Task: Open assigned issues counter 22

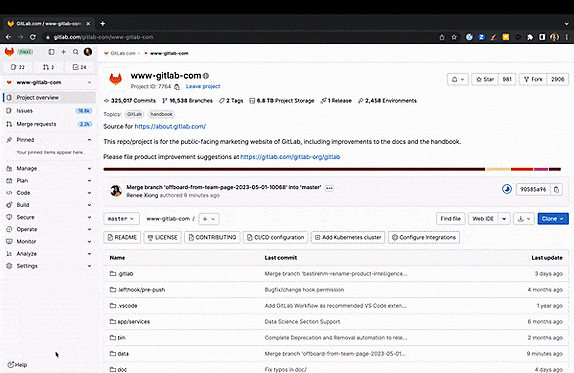Action: click(x=18, y=67)
